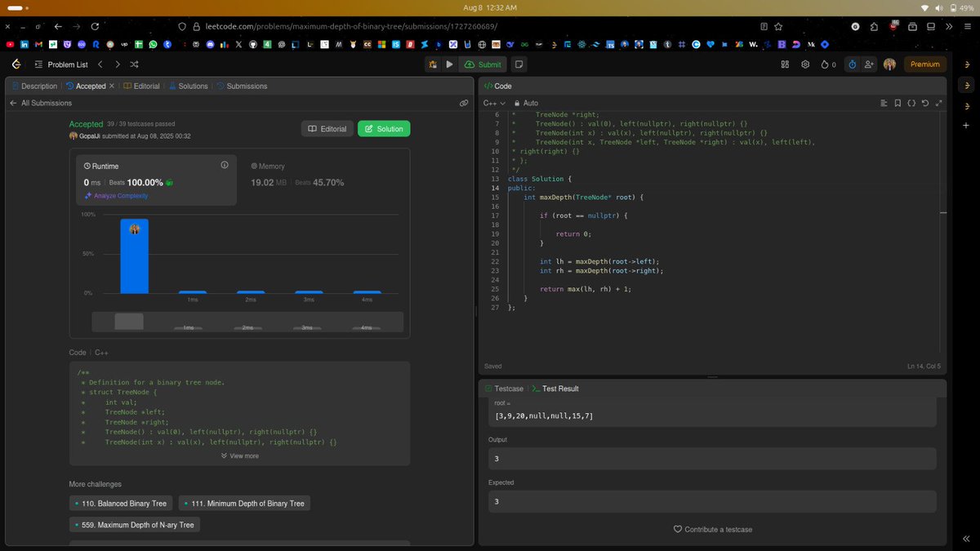This screenshot has height=551, width=980.
Task: Click Contribute a testcase
Action: (x=713, y=530)
